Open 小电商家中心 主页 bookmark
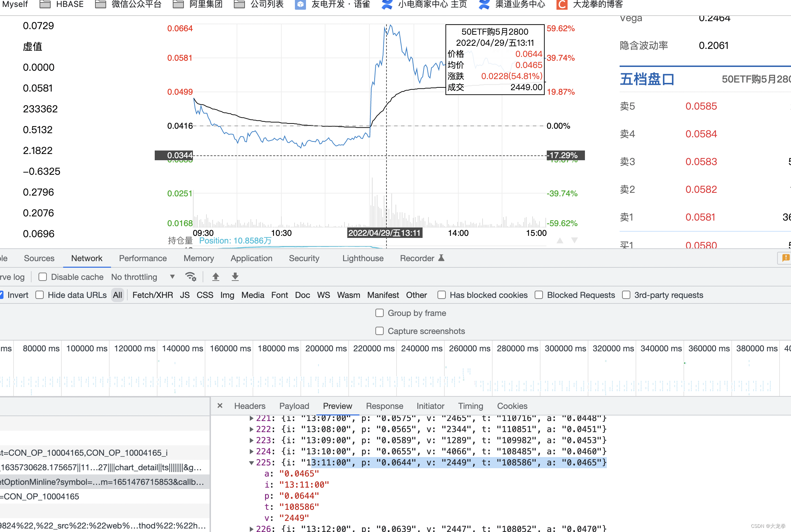 [x=424, y=4]
